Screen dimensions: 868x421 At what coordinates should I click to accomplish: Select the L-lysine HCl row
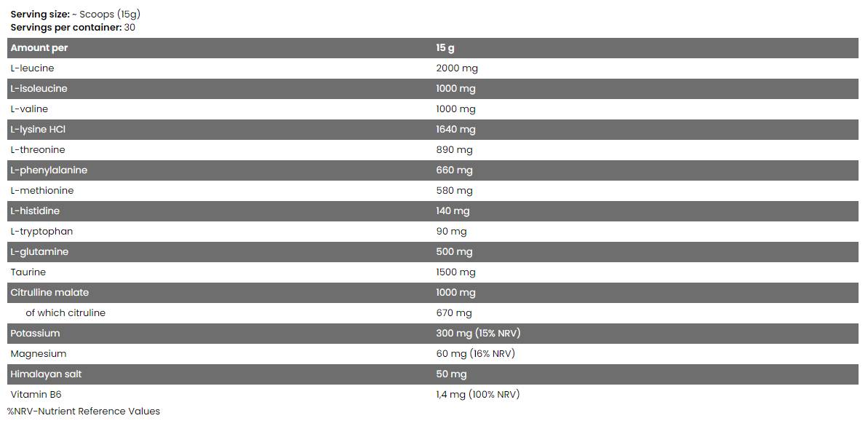coord(38,130)
